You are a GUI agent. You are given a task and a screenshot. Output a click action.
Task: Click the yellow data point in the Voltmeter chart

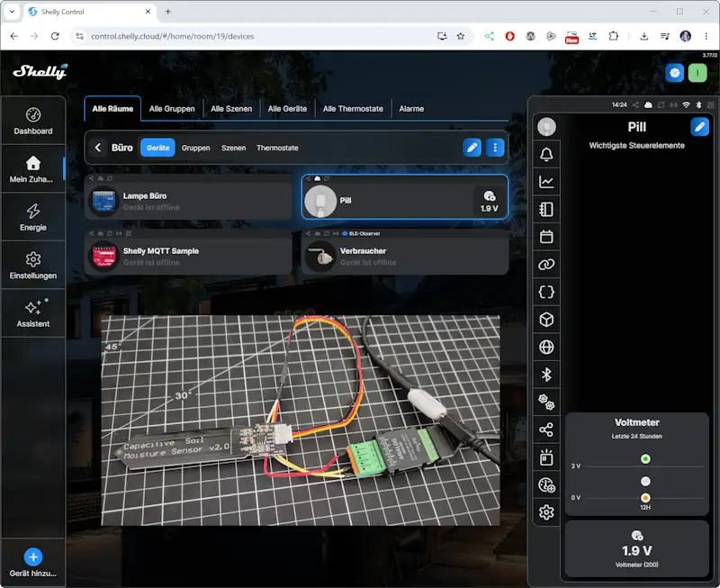click(645, 497)
